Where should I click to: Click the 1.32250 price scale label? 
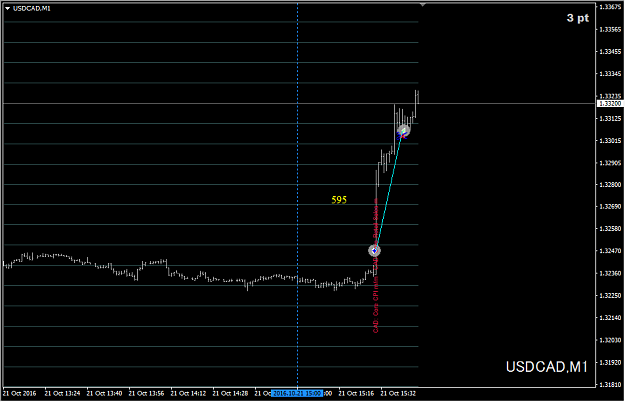coord(610,296)
